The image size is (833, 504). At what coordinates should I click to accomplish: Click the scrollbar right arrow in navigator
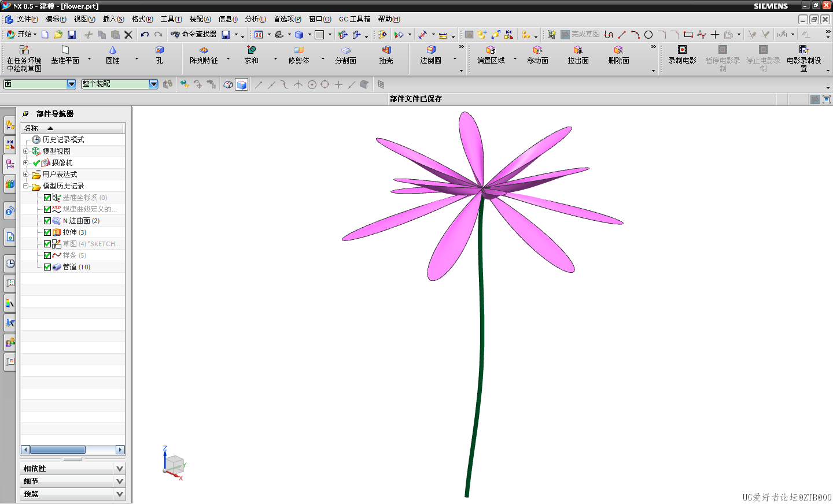pyautogui.click(x=120, y=450)
